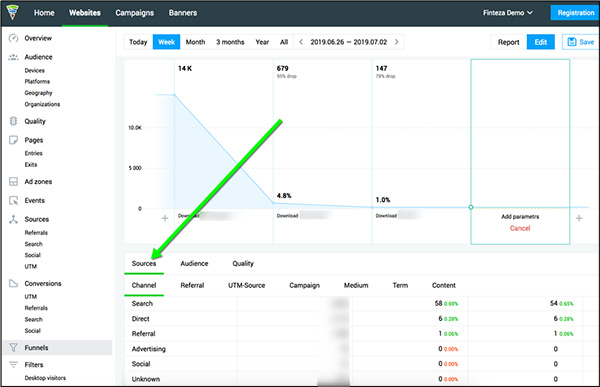Open Desktop visitors filter

coord(45,378)
